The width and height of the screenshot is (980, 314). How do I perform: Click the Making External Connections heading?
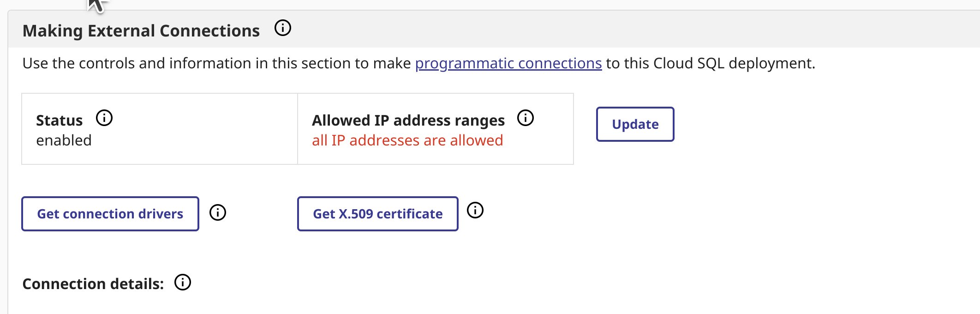[x=141, y=31]
